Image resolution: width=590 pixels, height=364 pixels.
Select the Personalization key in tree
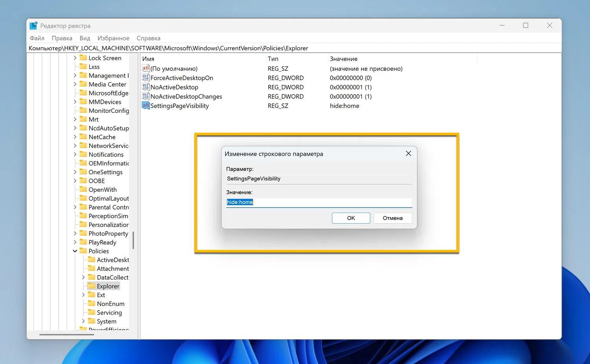(x=109, y=225)
